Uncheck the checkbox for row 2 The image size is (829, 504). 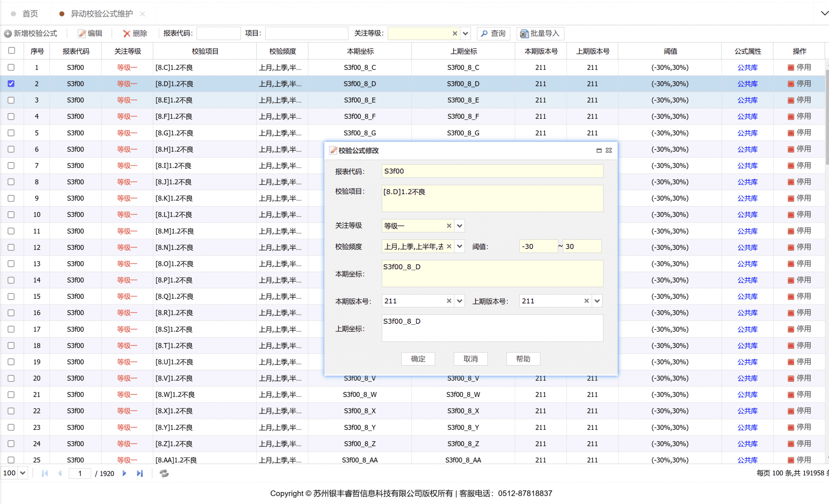11,84
